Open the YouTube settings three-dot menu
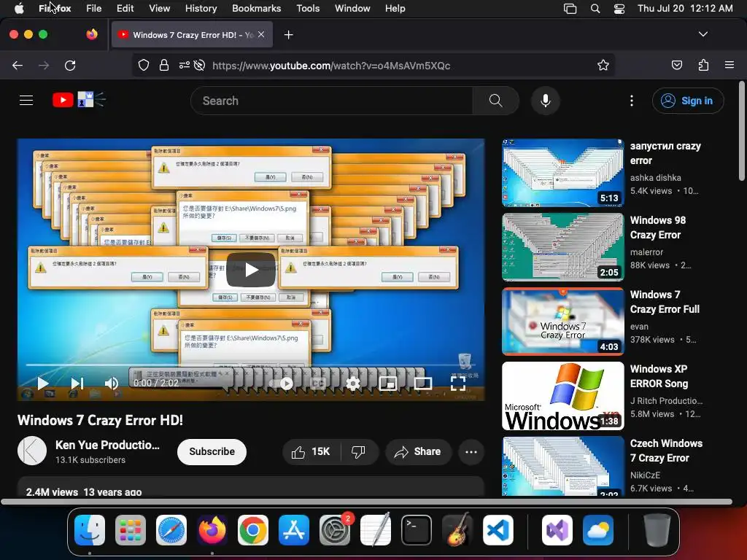Screen dimensions: 747x560 click(x=631, y=101)
